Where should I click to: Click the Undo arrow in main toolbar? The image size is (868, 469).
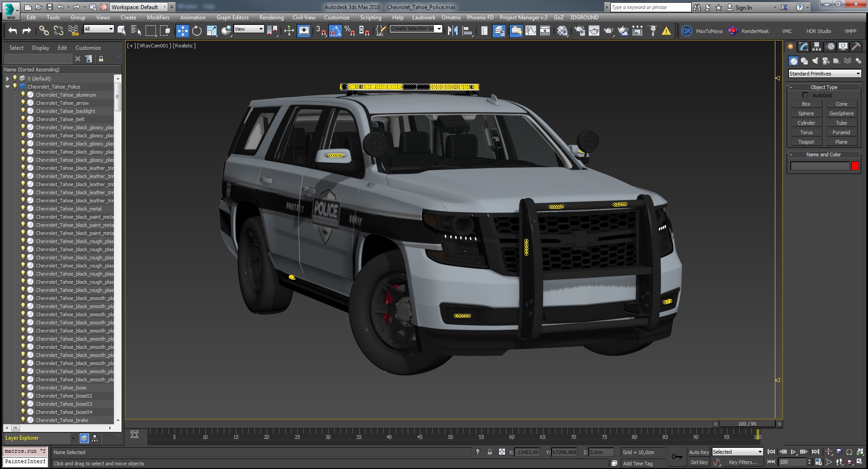click(x=13, y=31)
